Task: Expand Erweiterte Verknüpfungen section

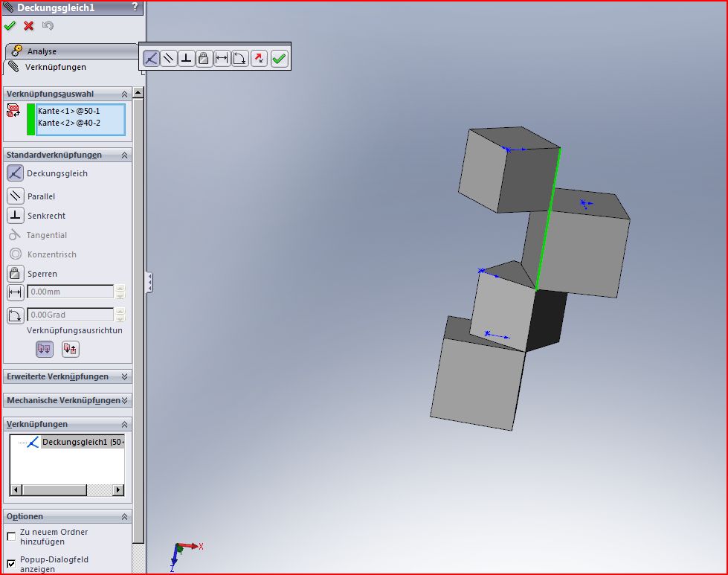Action: 124,376
